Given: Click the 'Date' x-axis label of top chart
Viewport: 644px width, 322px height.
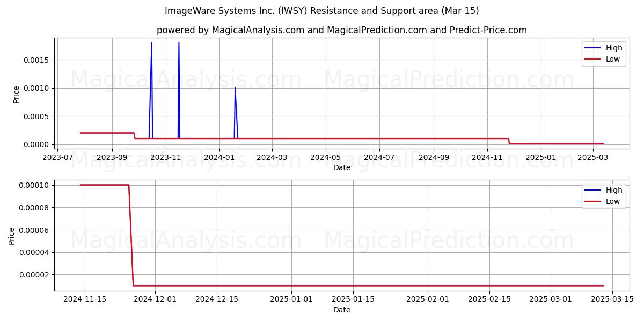Looking at the screenshot, I should pos(342,167).
